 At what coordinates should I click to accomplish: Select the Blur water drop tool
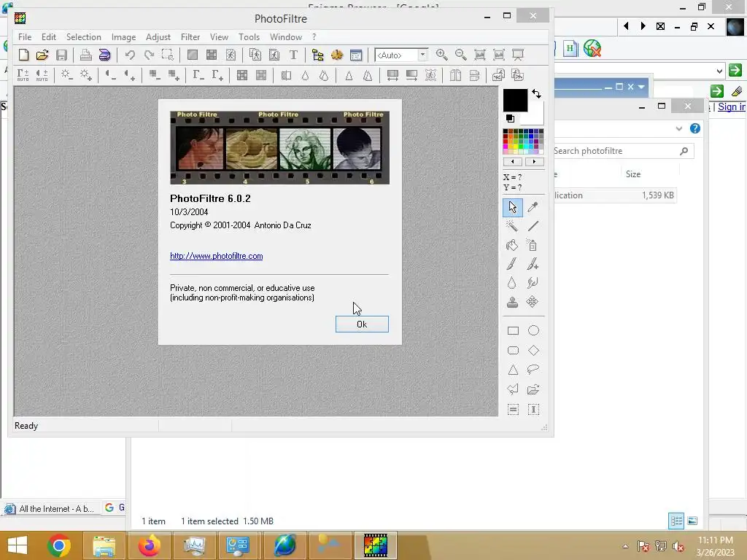[x=513, y=283]
